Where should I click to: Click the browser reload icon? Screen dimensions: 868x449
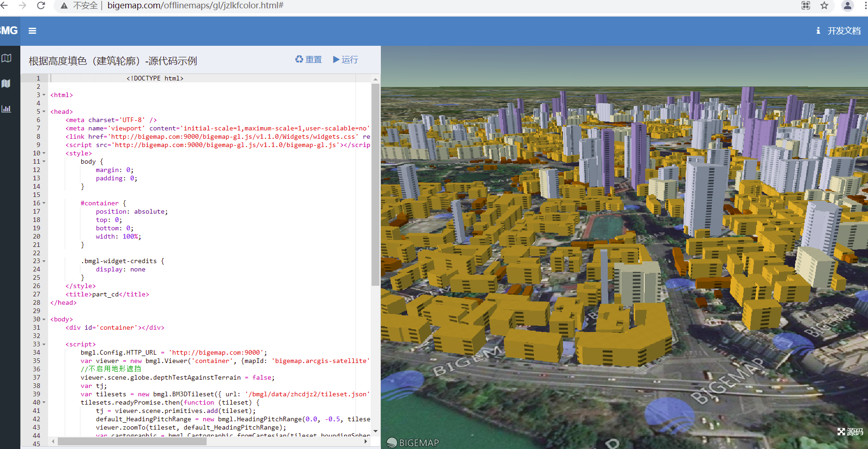pos(41,6)
